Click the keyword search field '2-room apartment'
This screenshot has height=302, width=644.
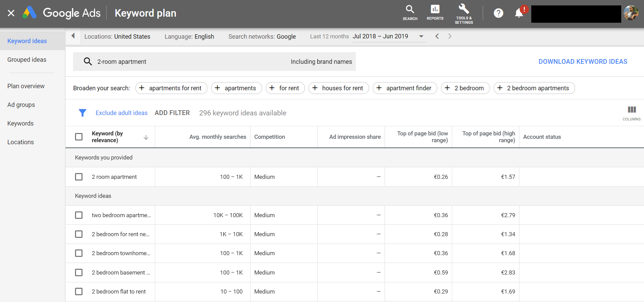pos(214,61)
